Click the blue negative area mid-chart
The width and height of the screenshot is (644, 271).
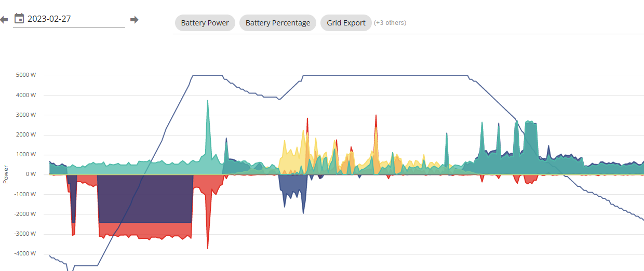pyautogui.click(x=292, y=189)
